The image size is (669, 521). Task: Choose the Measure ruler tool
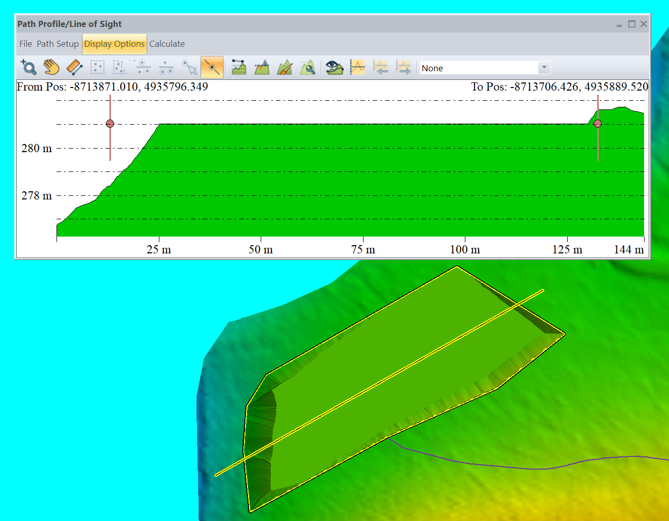pyautogui.click(x=74, y=67)
